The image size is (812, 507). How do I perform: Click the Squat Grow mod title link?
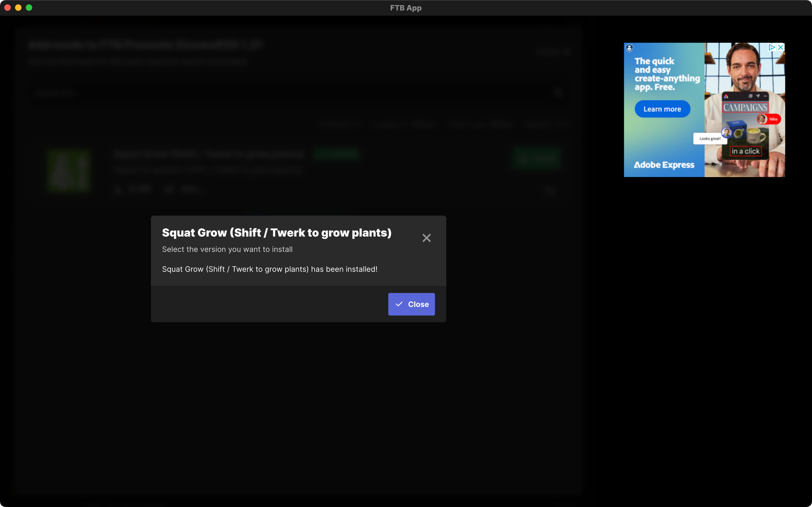pyautogui.click(x=208, y=154)
